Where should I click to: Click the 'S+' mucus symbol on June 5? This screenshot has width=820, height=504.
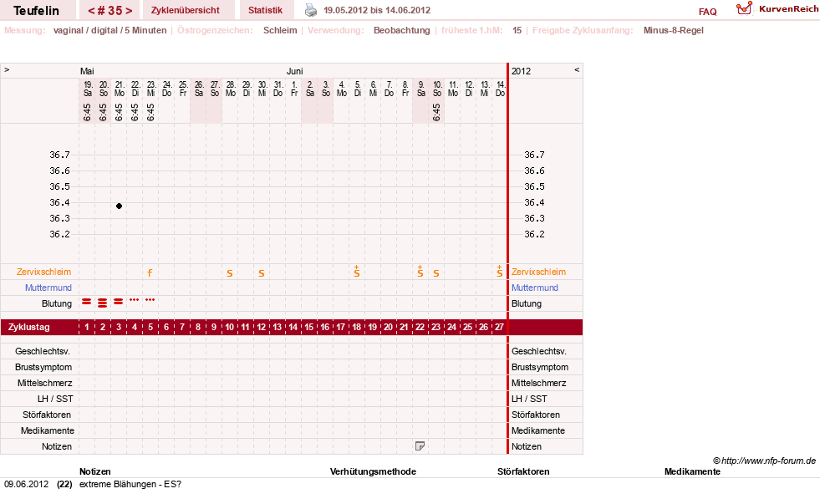click(x=357, y=271)
